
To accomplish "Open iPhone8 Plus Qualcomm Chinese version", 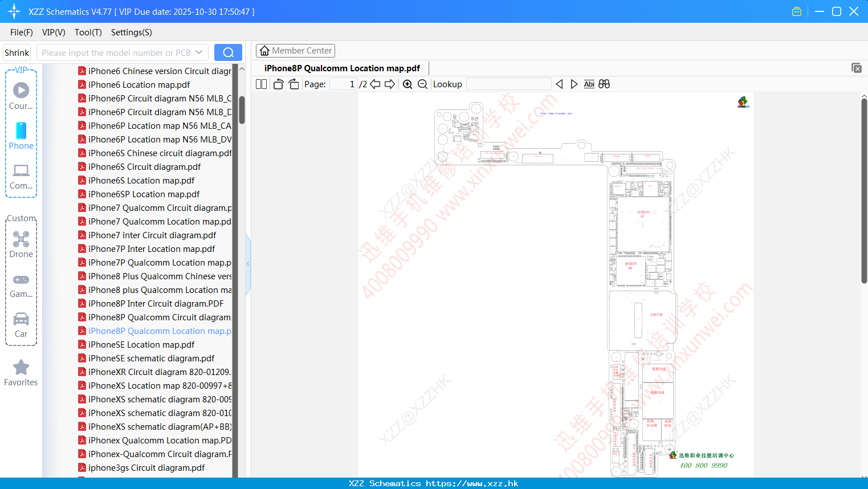I will (x=160, y=276).
